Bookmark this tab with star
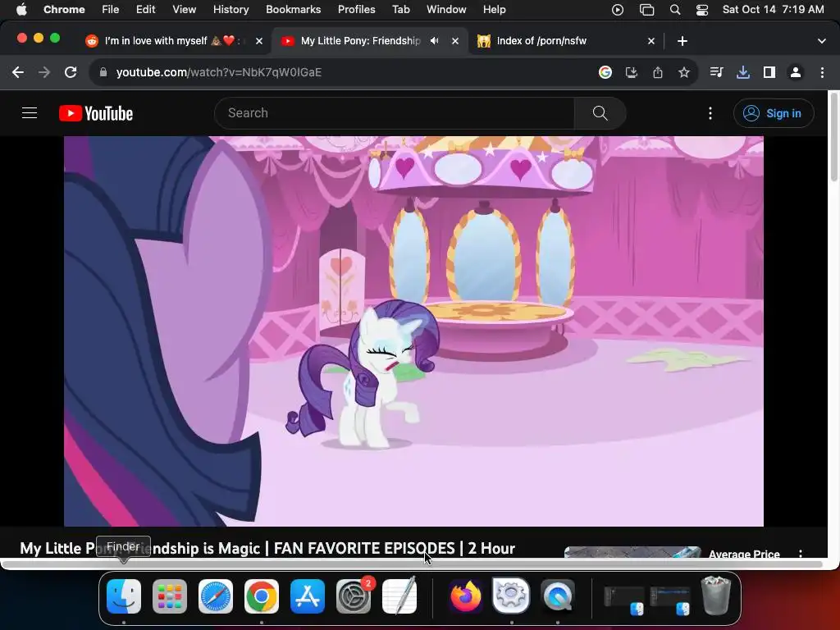 [x=683, y=72]
